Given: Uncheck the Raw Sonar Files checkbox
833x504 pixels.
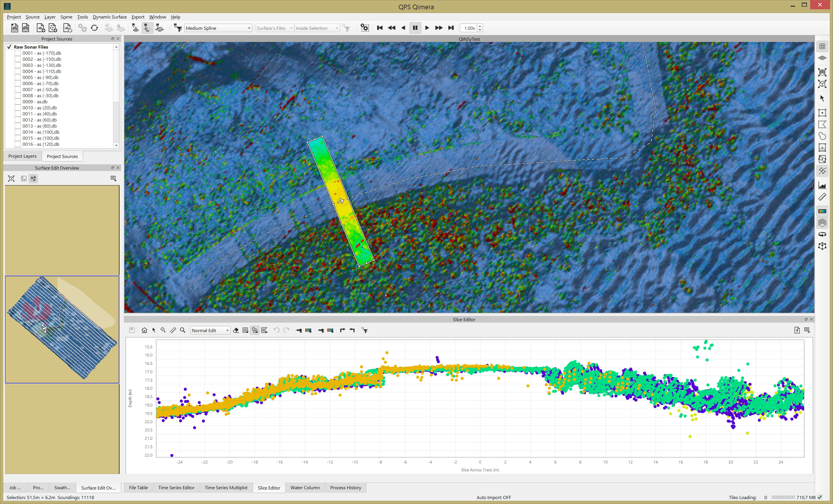Looking at the screenshot, I should tap(9, 47).
